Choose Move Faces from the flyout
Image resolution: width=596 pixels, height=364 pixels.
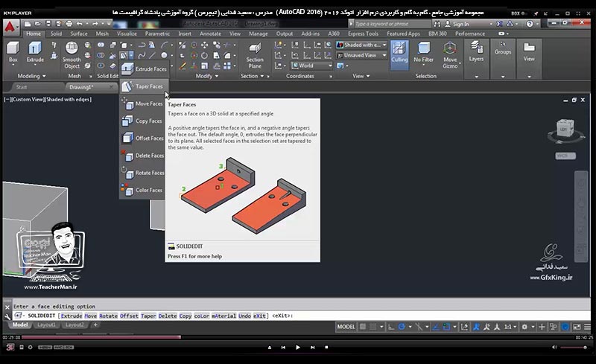click(142, 103)
